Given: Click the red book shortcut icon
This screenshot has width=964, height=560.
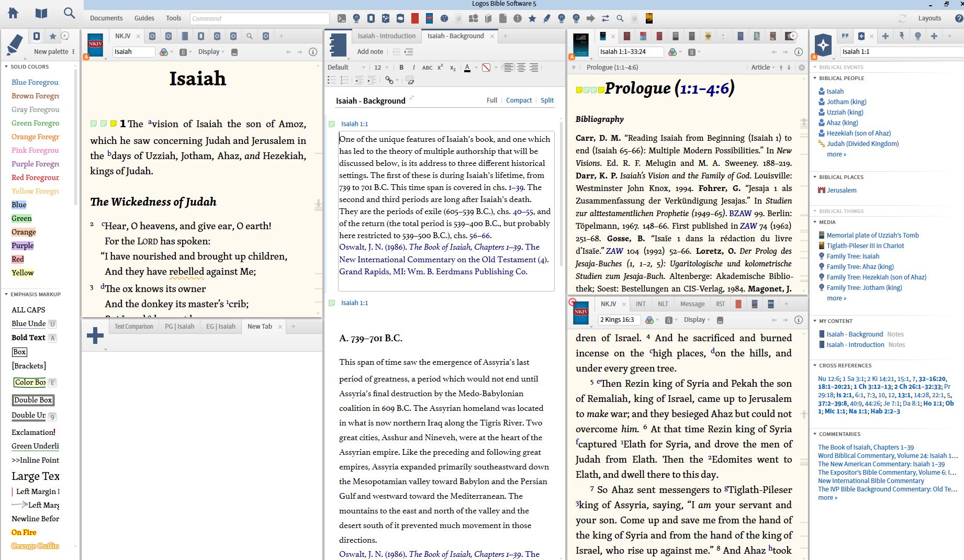Looking at the screenshot, I should coord(415,18).
